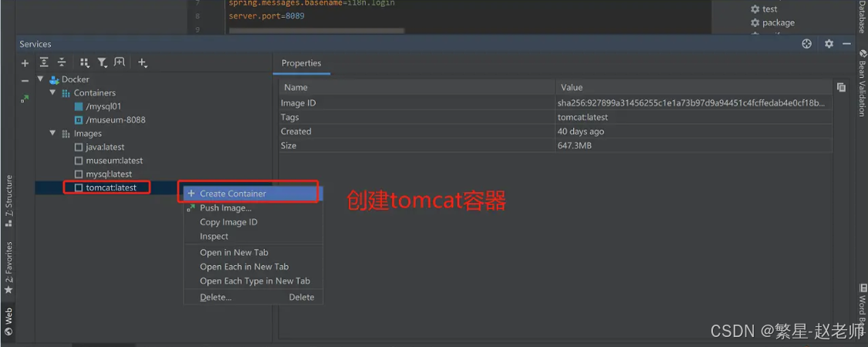Viewport: 868px width, 347px height.
Task: Click the tomcat:latest Tags value cell
Action: coord(694,117)
